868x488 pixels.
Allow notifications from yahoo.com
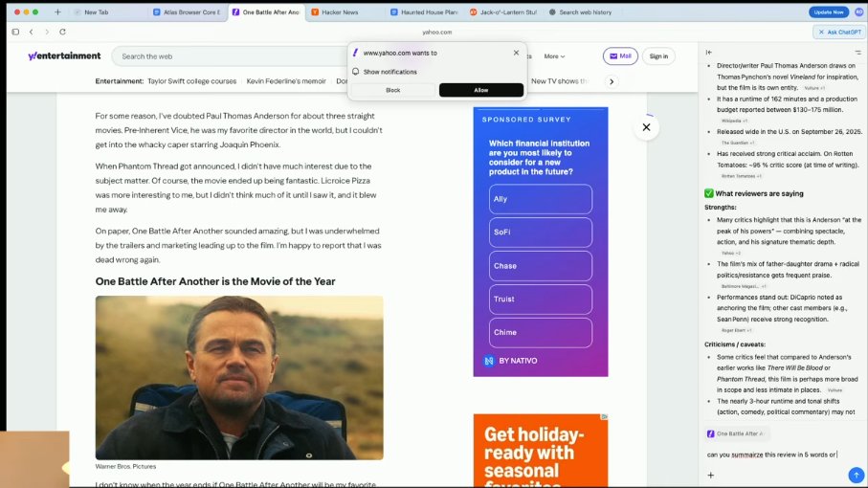tap(481, 90)
